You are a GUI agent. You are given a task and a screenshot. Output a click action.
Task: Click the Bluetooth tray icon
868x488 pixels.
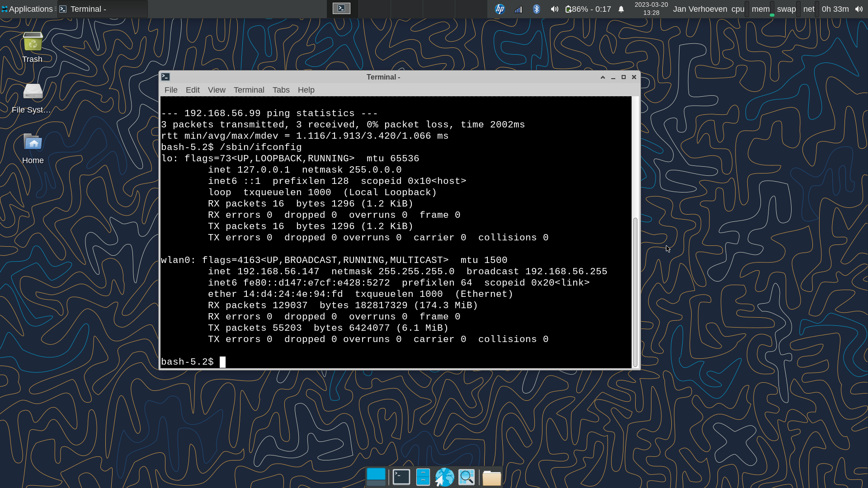[x=537, y=9]
